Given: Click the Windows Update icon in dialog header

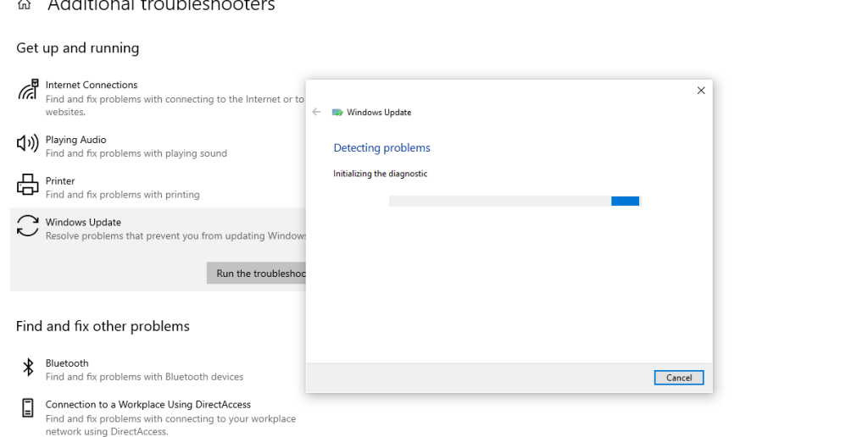Looking at the screenshot, I should pos(337,113).
